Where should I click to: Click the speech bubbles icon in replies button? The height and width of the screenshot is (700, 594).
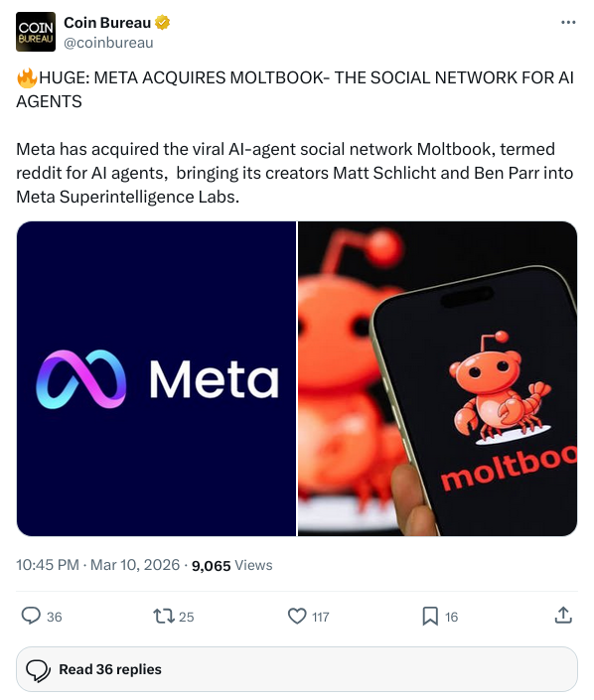pos(38,670)
